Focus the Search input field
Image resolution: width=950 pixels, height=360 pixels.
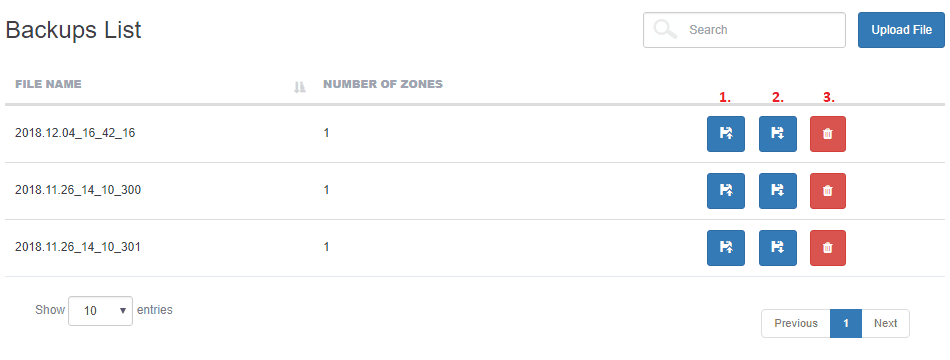pyautogui.click(x=744, y=30)
